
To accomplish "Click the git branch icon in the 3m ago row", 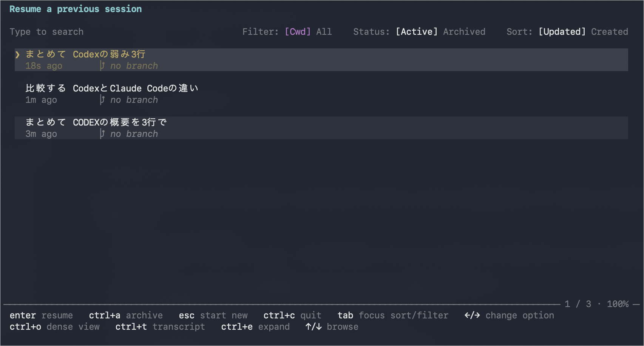I will (x=102, y=134).
